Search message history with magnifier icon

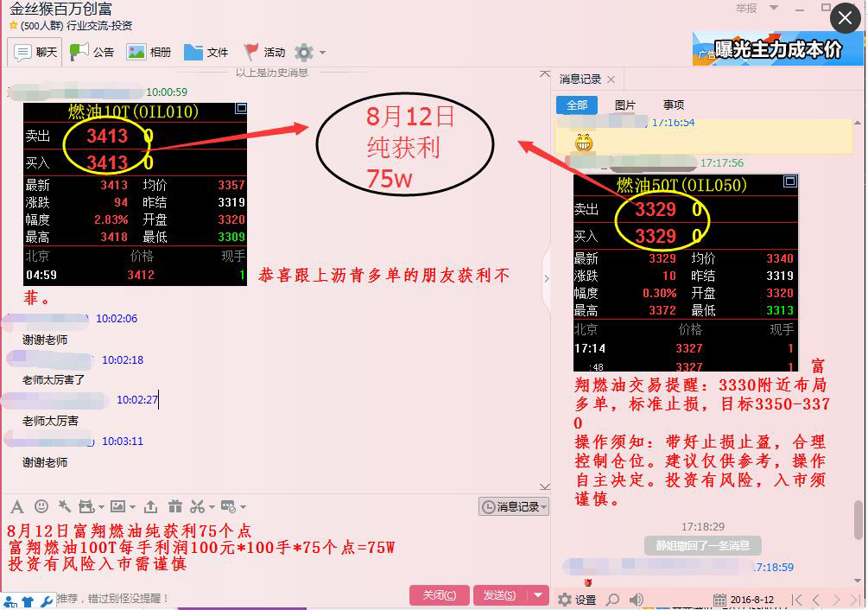[x=613, y=600]
